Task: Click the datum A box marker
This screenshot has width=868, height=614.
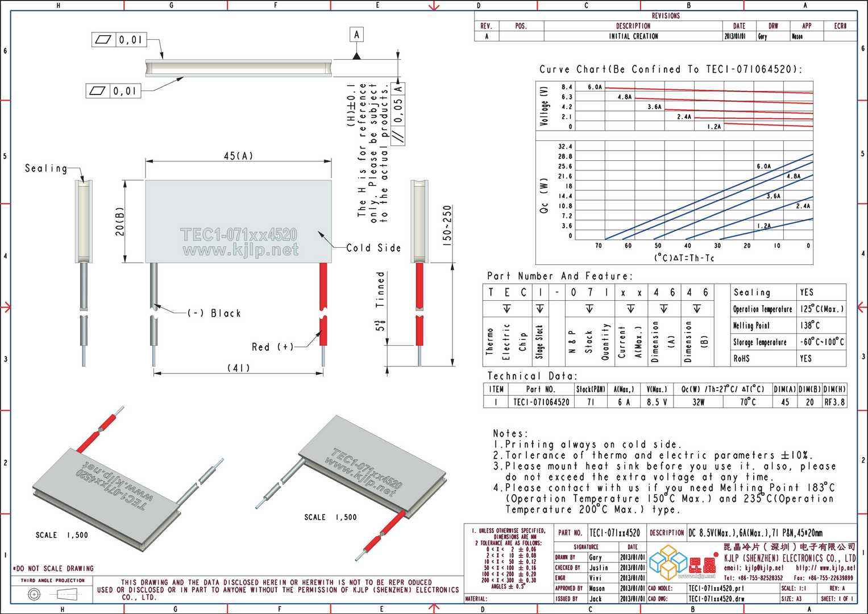Action: pyautogui.click(x=356, y=35)
